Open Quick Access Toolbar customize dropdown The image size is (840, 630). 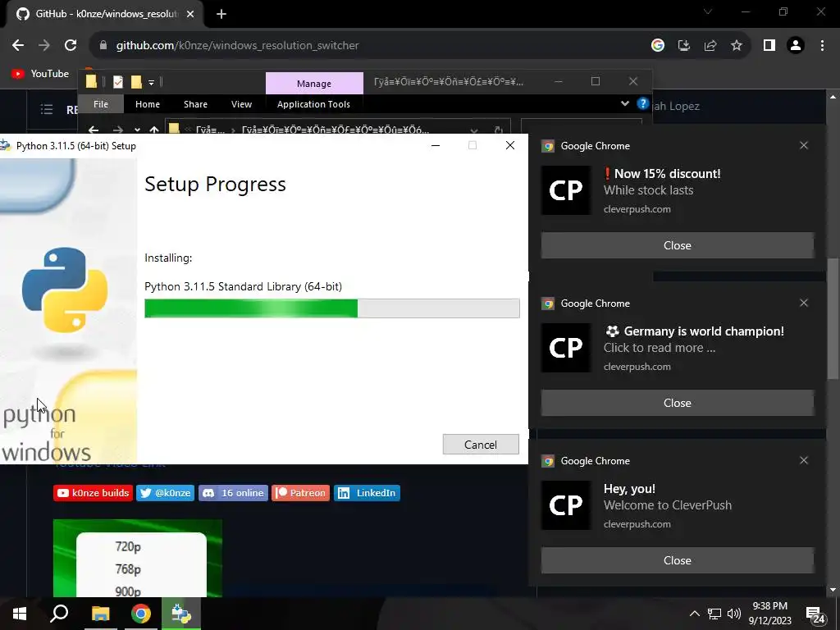click(x=151, y=83)
